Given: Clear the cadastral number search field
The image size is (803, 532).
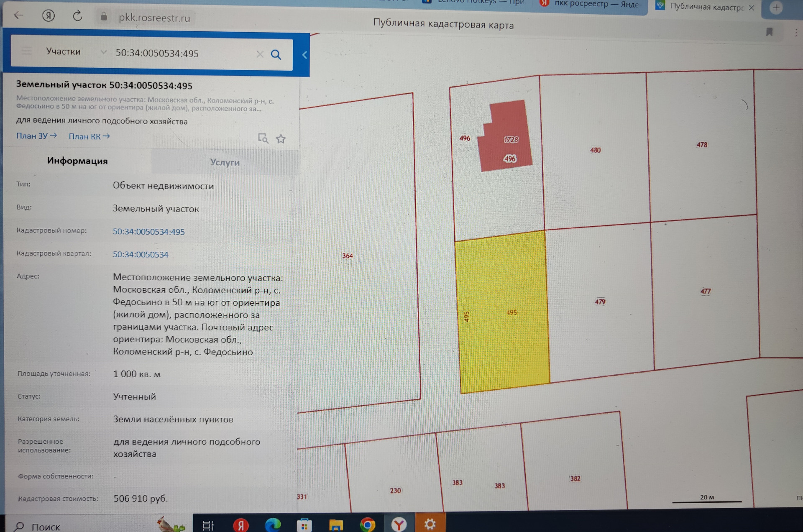Looking at the screenshot, I should tap(260, 54).
